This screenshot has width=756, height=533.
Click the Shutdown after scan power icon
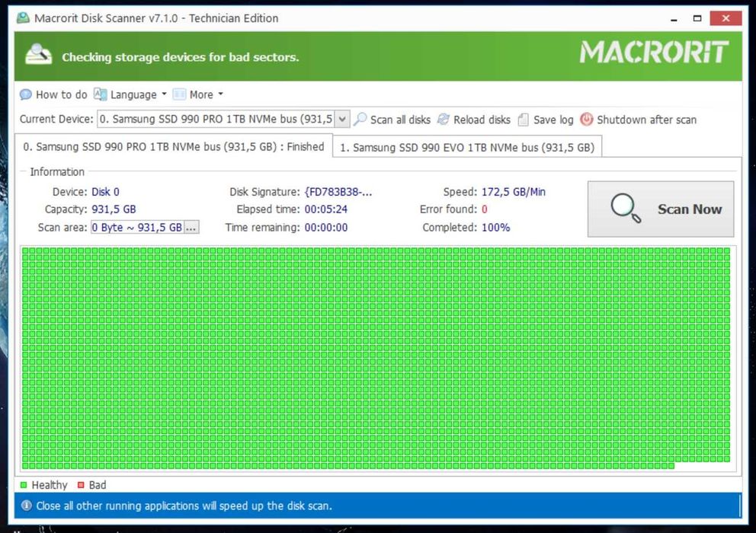586,120
